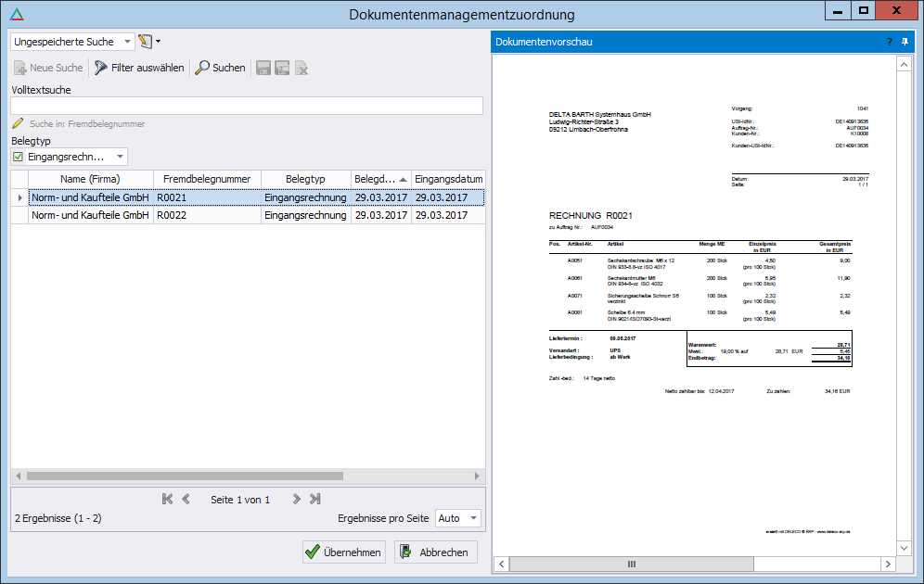
Task: Open the Ergebnisse pro Seite dropdown
Action: click(x=472, y=518)
